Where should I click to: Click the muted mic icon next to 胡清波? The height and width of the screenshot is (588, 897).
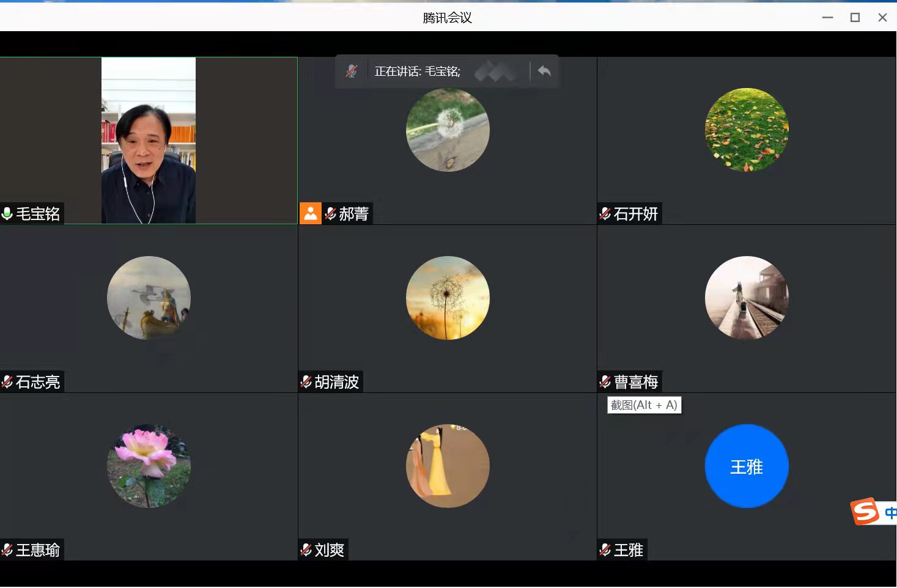(x=306, y=382)
